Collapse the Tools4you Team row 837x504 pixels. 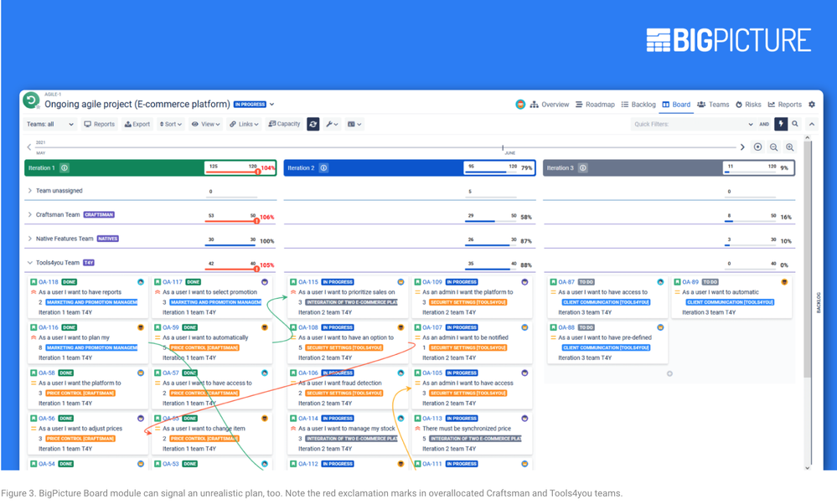[30, 262]
